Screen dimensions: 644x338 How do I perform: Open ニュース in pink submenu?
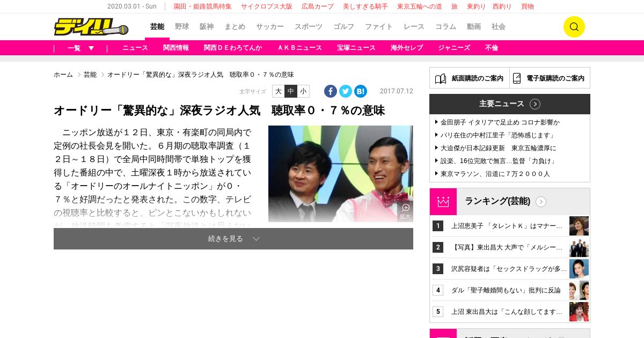coord(135,48)
